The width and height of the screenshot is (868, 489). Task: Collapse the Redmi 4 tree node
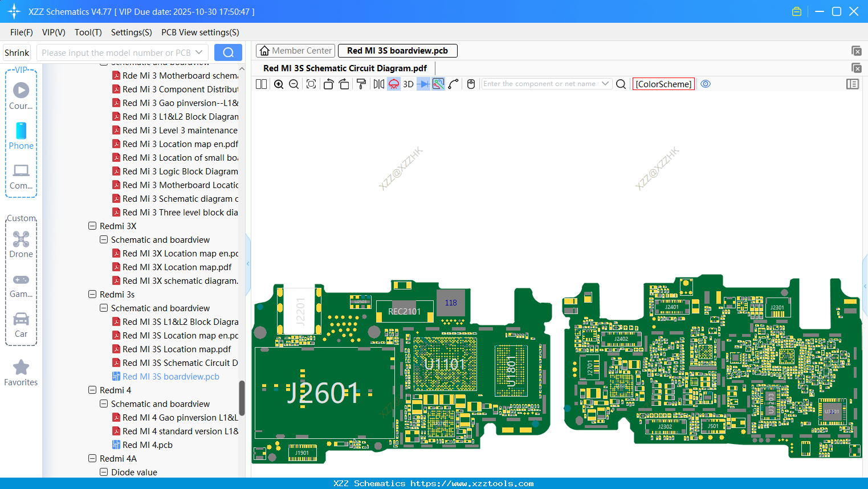pyautogui.click(x=92, y=390)
